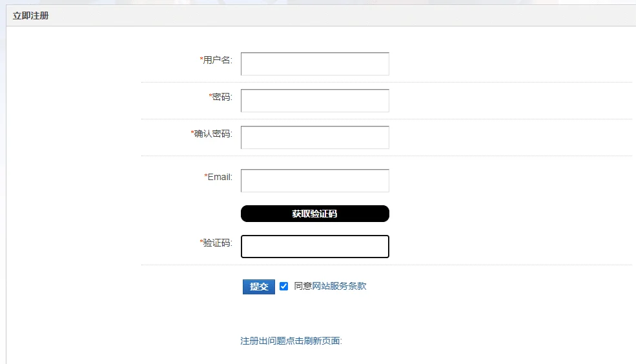The height and width of the screenshot is (364, 636).
Task: Click the red asterisk before Email
Action: (206, 176)
